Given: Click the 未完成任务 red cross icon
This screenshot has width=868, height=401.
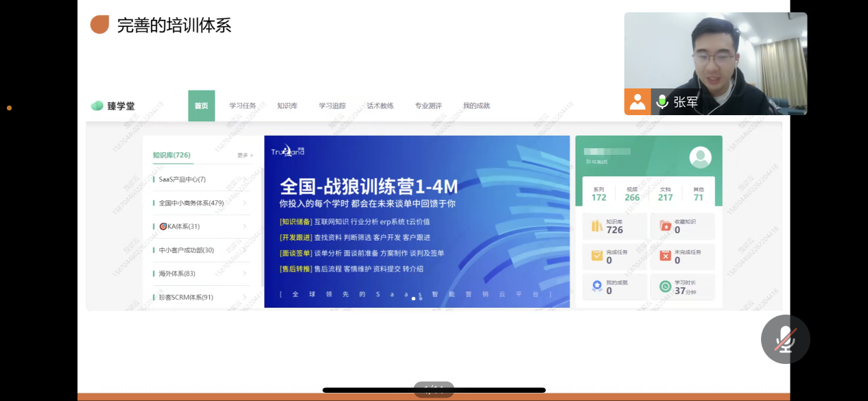Looking at the screenshot, I should [665, 256].
